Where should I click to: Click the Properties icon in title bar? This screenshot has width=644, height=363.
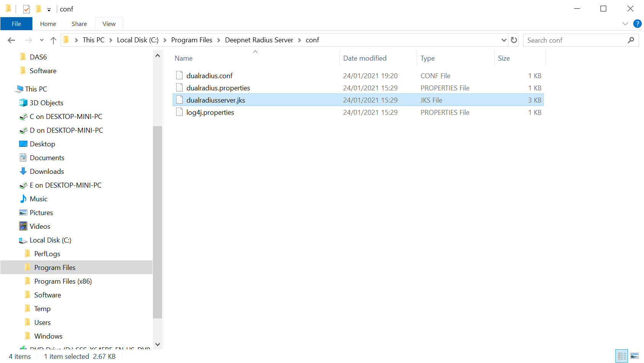tap(26, 9)
